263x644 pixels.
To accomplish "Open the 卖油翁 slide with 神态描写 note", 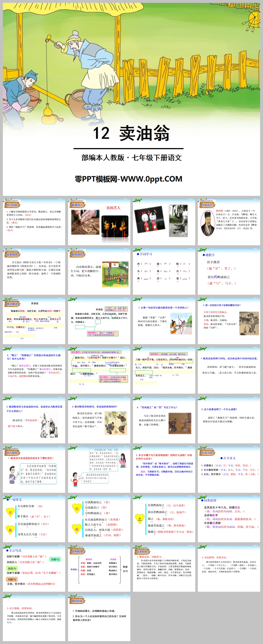I will coord(99,321).
